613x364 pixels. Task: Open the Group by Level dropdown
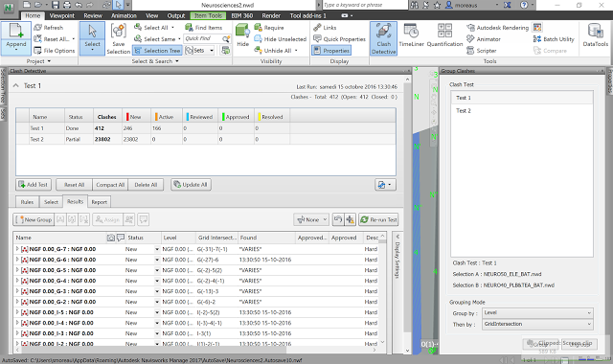tap(537, 313)
